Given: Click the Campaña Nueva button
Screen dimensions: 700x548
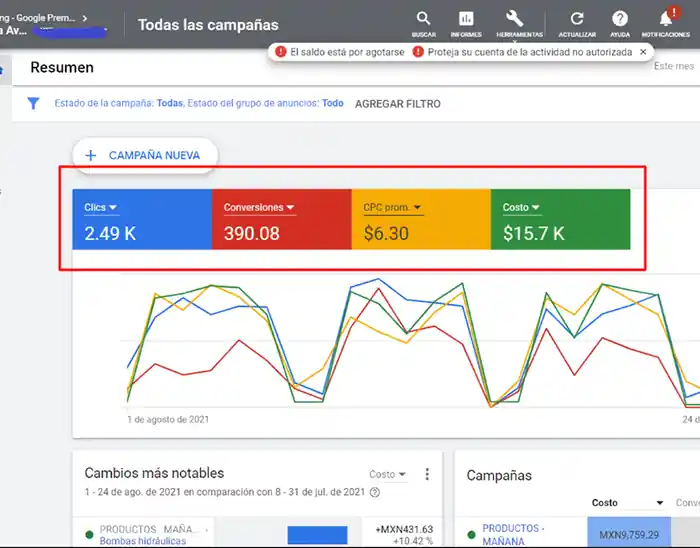Looking at the screenshot, I should pyautogui.click(x=145, y=155).
